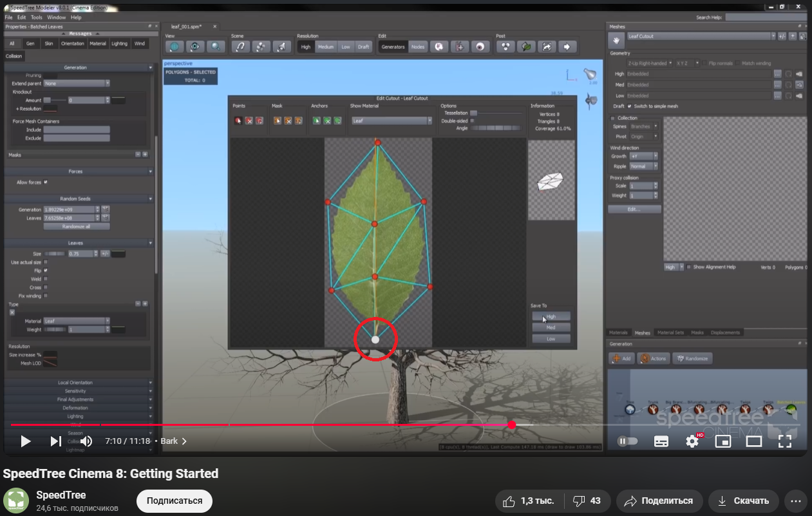Switch to the Wind properties tab
The image size is (812, 516).
click(139, 44)
